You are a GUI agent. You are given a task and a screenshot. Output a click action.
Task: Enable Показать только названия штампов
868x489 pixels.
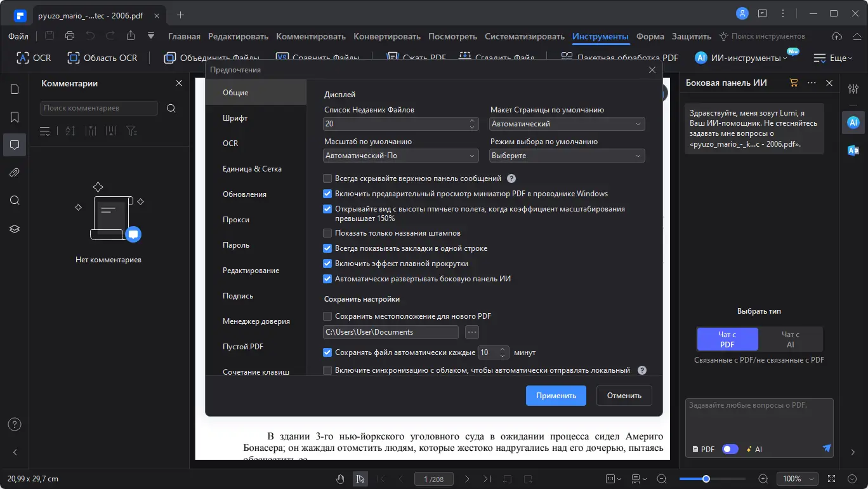327,233
